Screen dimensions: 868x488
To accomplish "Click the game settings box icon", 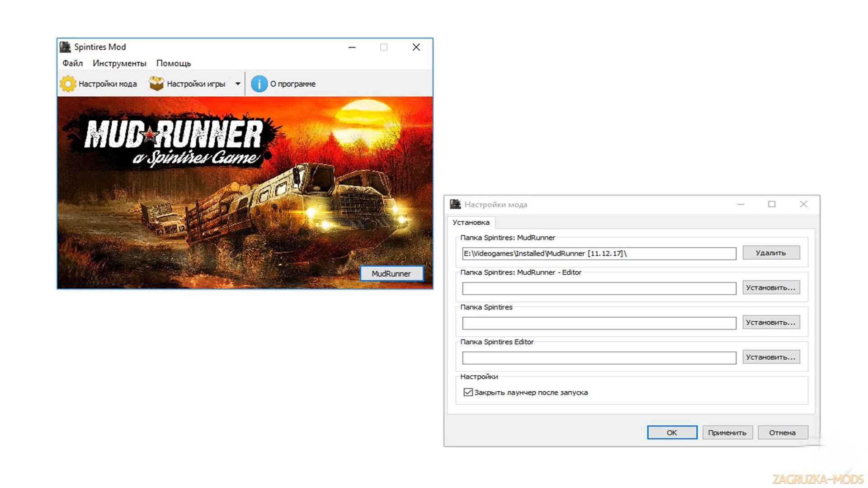I will click(x=156, y=84).
